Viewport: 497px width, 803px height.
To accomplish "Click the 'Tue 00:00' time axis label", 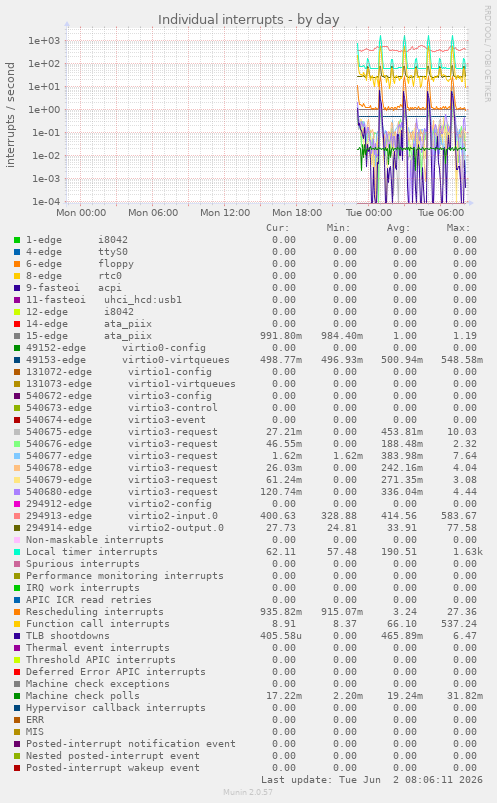I will coord(369,213).
